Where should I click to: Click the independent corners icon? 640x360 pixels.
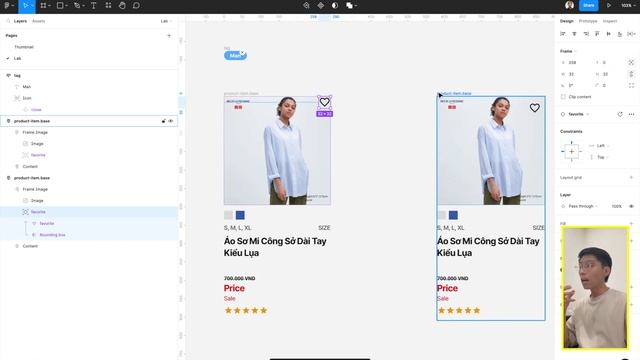631,85
